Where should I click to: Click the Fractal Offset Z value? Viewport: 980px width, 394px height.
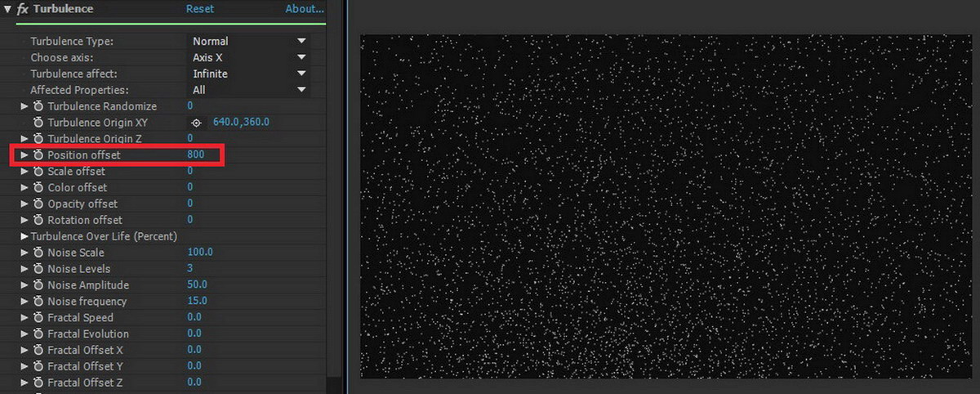click(194, 383)
